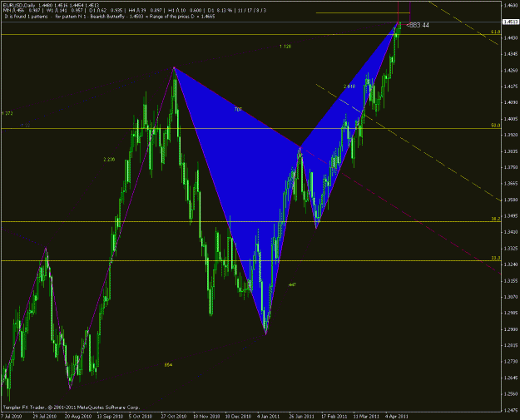This screenshot has width=520, height=420.
Task: Click the 1.3410 price scale label
Action: pyautogui.click(x=511, y=232)
